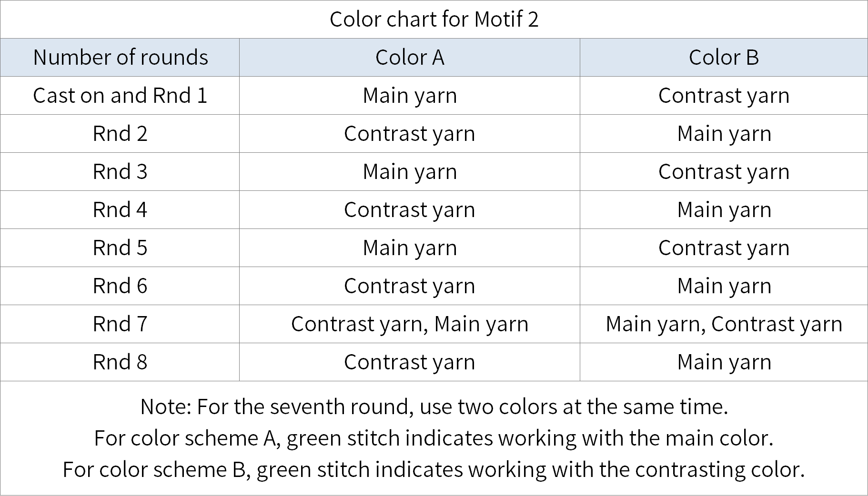Click the color scheme B note line
This screenshot has height=496, width=868.
pyautogui.click(x=434, y=469)
